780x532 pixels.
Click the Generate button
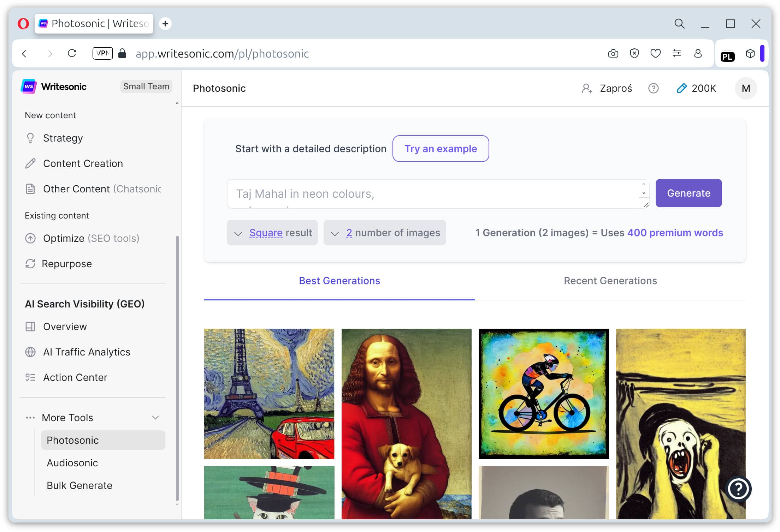[689, 193]
